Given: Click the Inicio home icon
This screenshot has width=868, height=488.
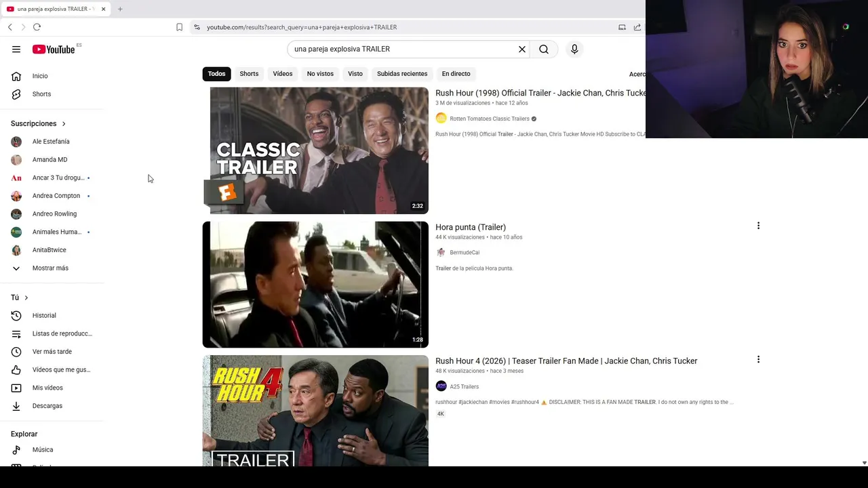Looking at the screenshot, I should pyautogui.click(x=16, y=76).
